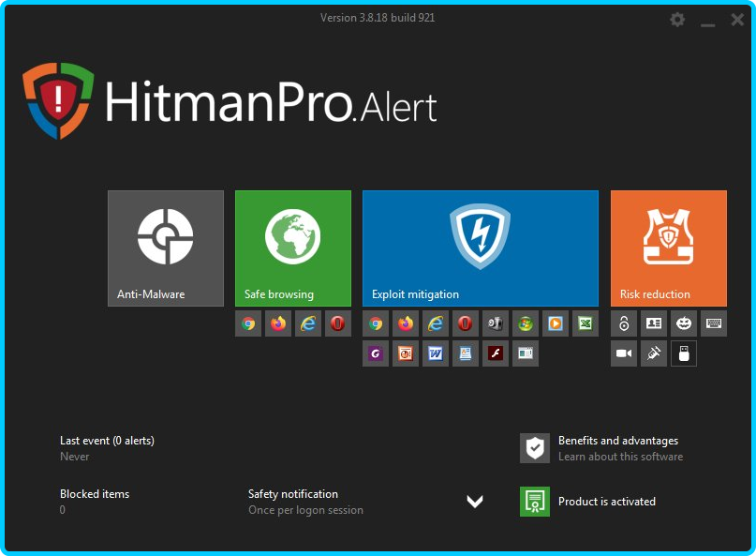Click Firefox icon under Exploit mitigation
This screenshot has width=756, height=556.
[x=406, y=323]
